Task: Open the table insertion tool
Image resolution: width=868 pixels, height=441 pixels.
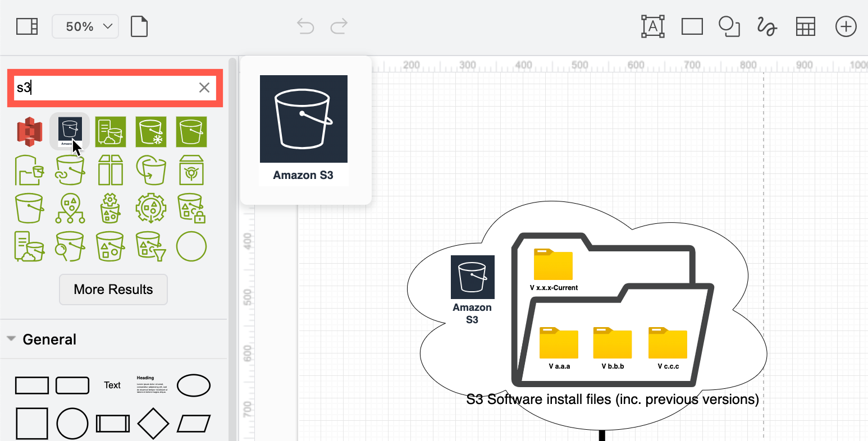Action: tap(805, 26)
